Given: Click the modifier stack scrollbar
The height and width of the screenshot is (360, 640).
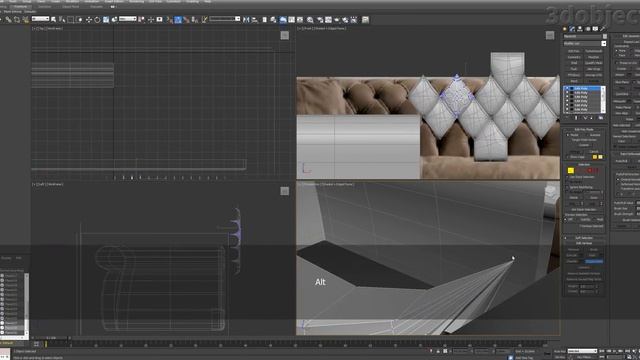Looking at the screenshot, I should tap(603, 99).
